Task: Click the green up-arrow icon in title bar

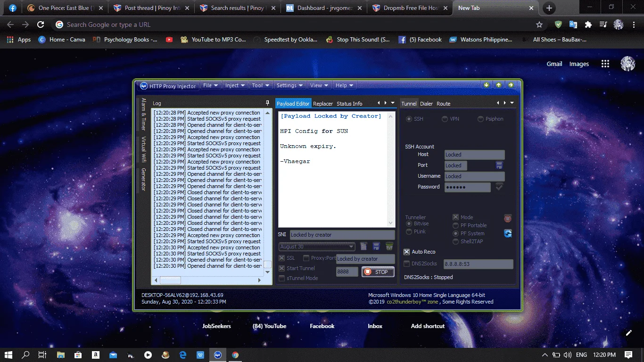Action: click(x=499, y=85)
